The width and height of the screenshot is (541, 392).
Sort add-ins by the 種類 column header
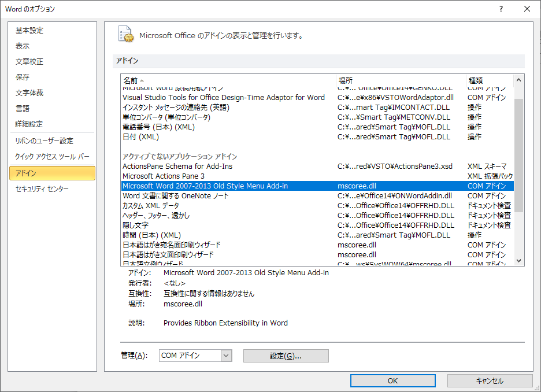[490, 81]
